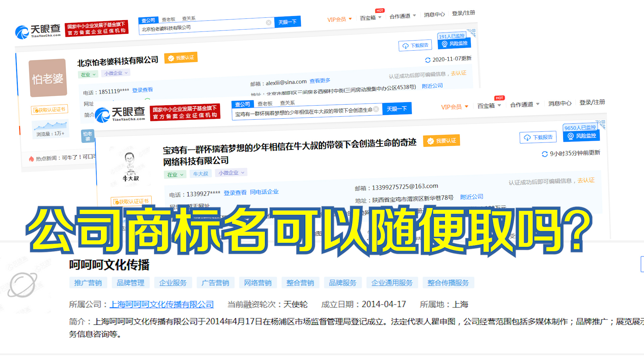Click 获取认证证书 under the 怕老婆 logo
This screenshot has height=362, width=644.
point(50,110)
